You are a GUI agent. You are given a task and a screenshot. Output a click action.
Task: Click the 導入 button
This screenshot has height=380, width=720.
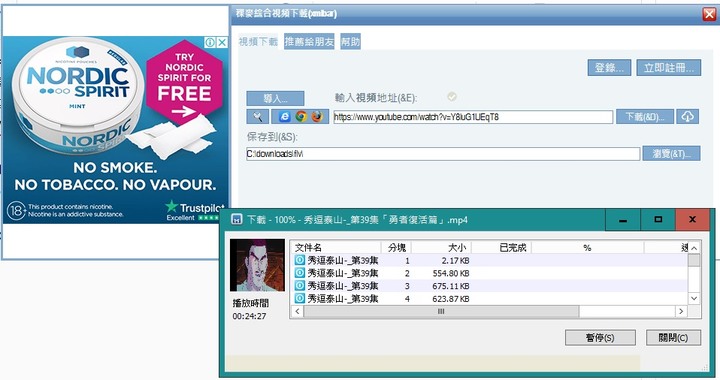(x=275, y=98)
